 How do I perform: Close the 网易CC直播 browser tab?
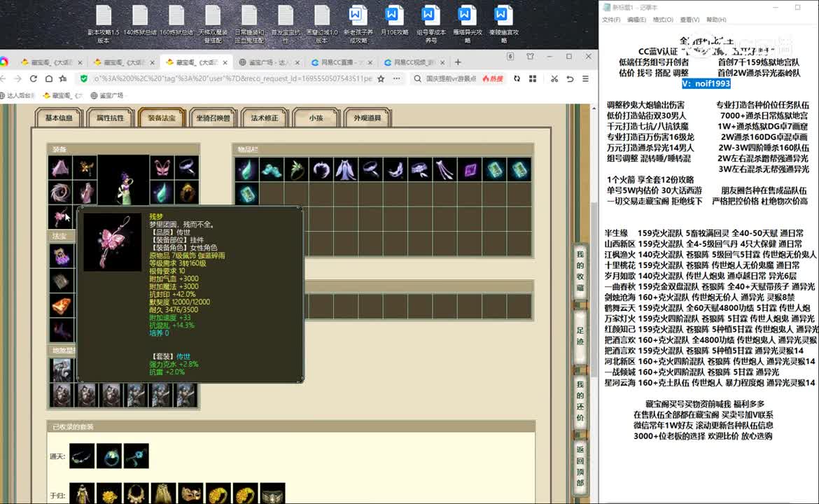click(x=370, y=62)
